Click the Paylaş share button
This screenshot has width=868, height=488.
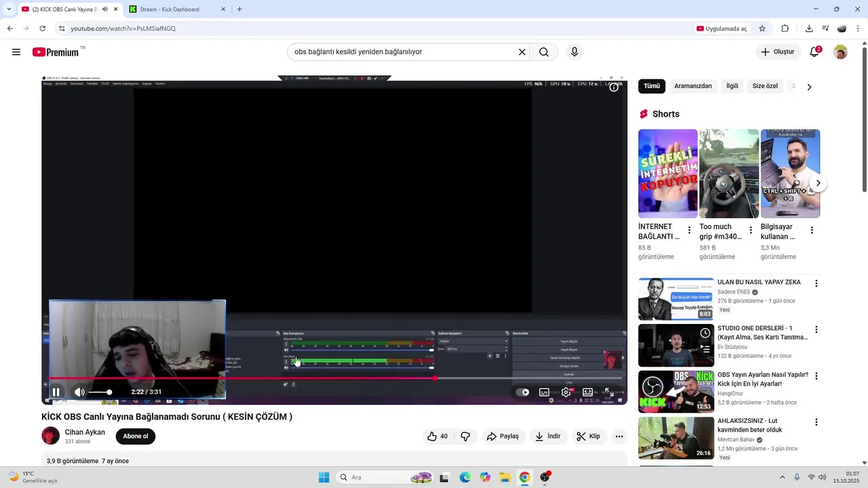[502, 436]
